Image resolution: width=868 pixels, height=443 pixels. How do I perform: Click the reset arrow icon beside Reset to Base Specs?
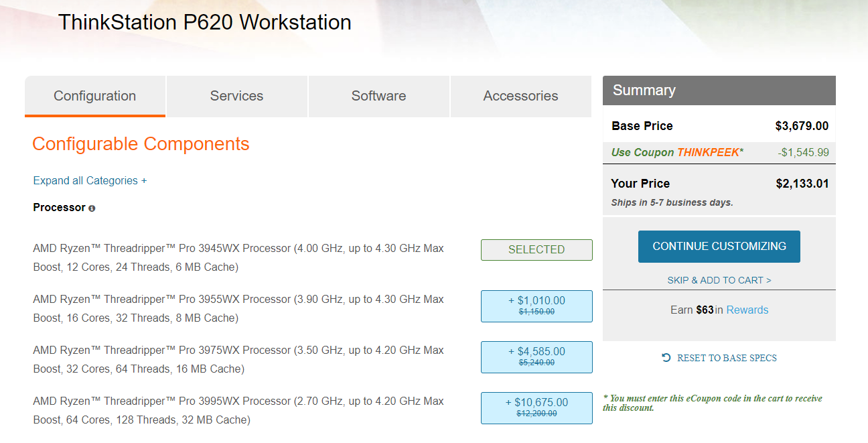pos(666,358)
